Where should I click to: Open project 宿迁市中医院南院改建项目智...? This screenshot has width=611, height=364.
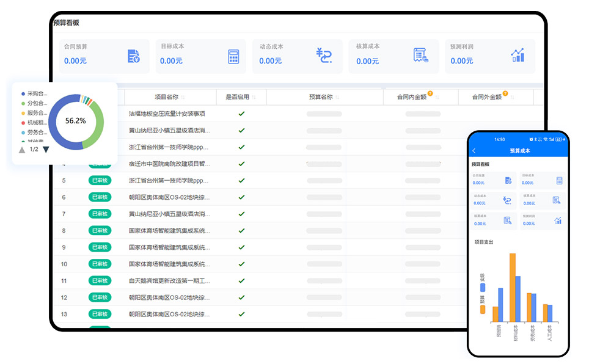point(169,164)
